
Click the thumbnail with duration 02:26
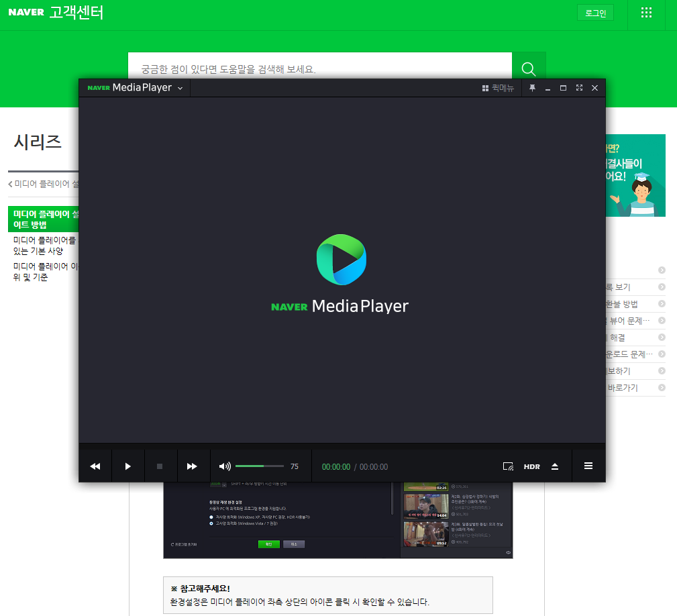[x=425, y=486]
